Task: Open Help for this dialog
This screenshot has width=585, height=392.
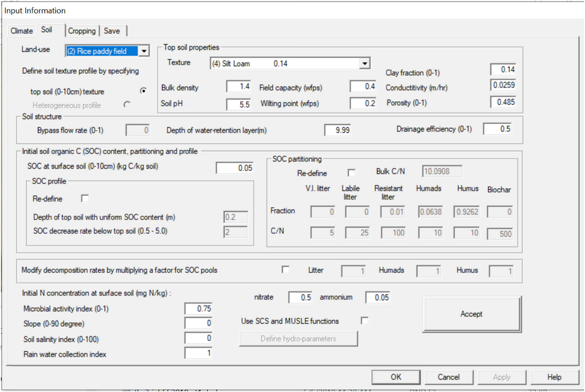Action: click(554, 377)
